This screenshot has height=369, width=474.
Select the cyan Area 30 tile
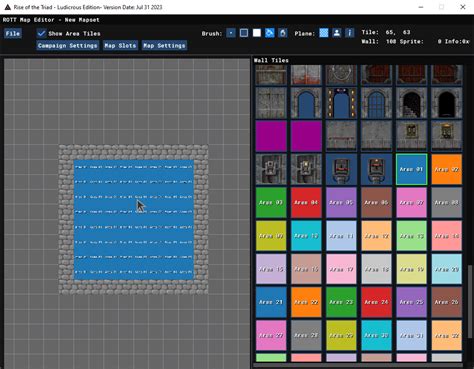point(376,335)
